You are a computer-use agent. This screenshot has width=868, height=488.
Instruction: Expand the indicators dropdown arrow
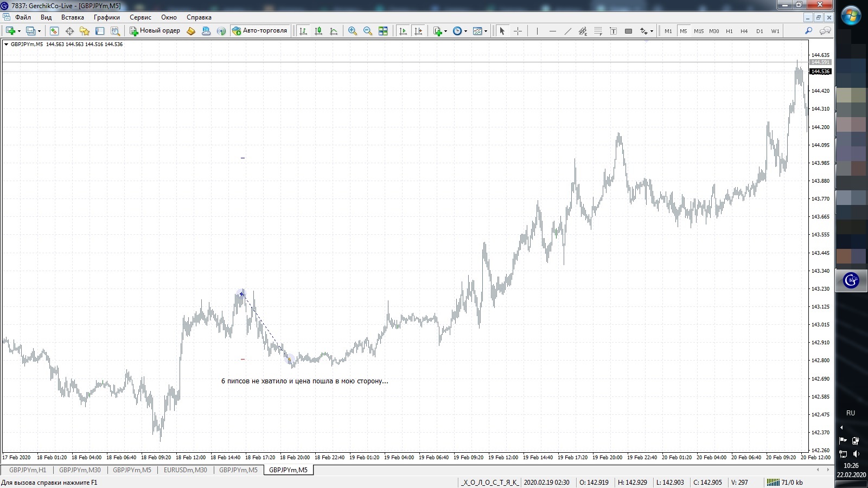pos(446,31)
